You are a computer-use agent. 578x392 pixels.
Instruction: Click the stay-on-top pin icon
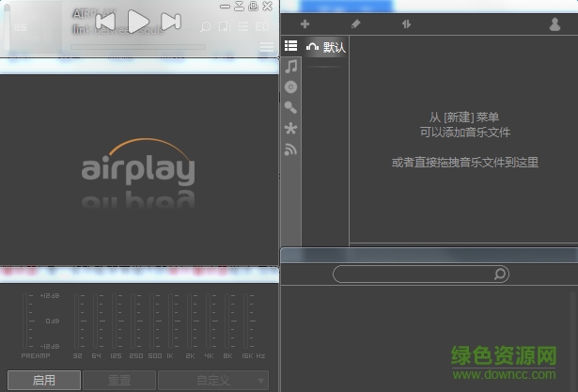[x=253, y=6]
